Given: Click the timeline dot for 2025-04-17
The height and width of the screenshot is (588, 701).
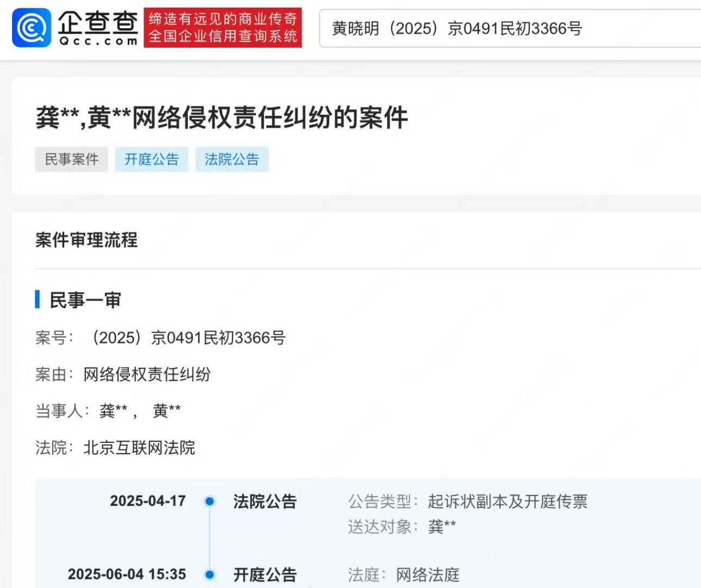Looking at the screenshot, I should (209, 502).
